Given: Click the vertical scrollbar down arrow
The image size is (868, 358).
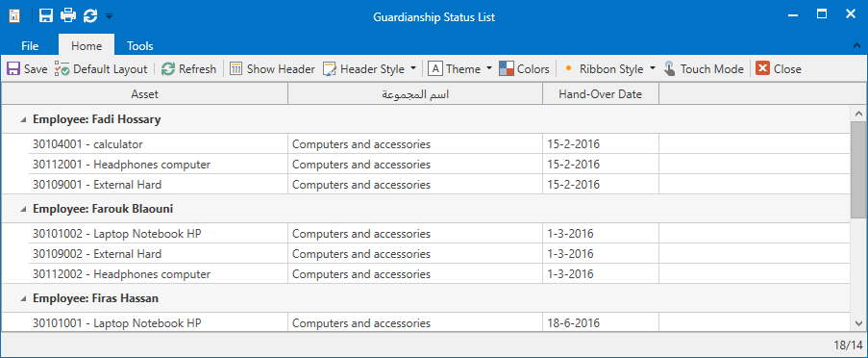Looking at the screenshot, I should [858, 322].
